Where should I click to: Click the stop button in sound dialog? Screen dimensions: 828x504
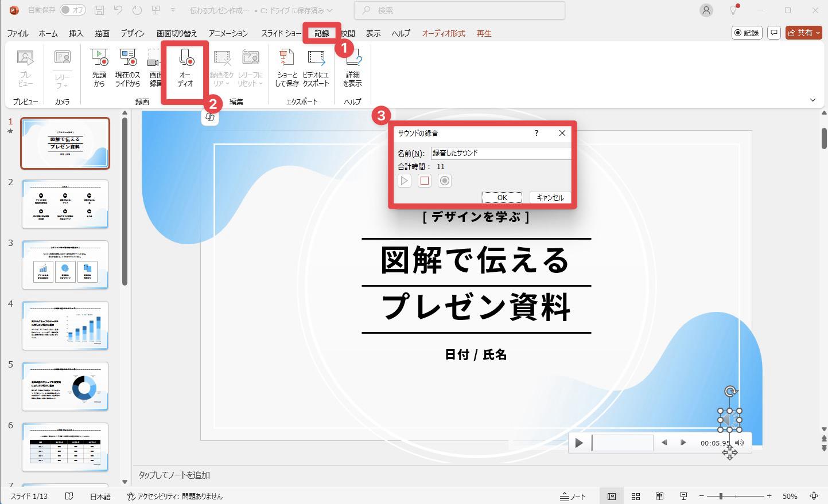[425, 181]
